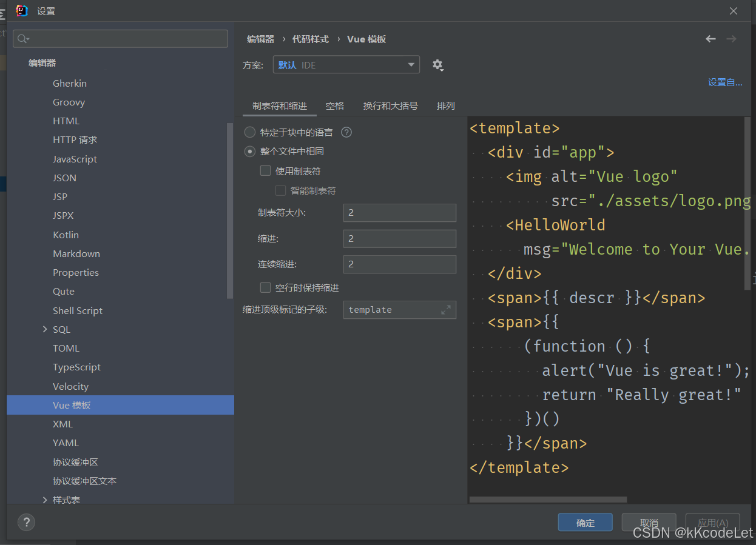Image resolution: width=756 pixels, height=545 pixels.
Task: Select Vue 模板 in the tree
Action: coord(120,405)
